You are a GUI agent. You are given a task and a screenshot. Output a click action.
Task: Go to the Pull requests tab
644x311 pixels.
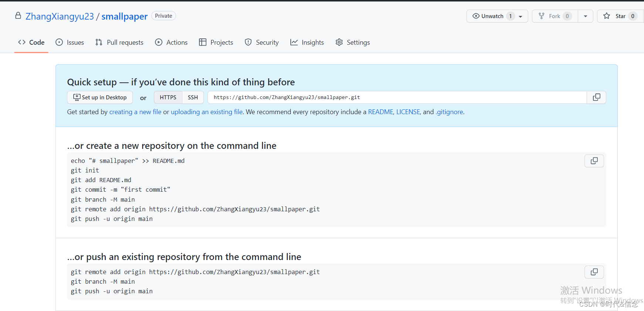pyautogui.click(x=119, y=42)
